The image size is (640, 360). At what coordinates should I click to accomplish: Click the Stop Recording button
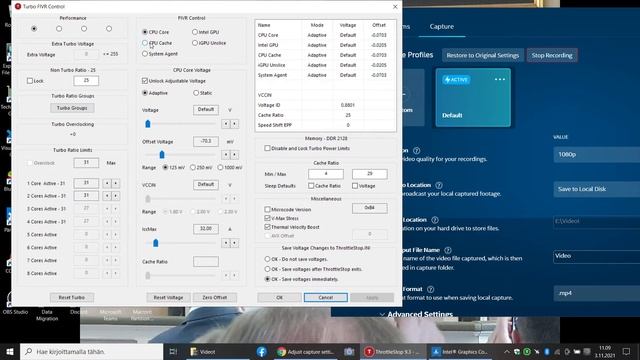(552, 55)
